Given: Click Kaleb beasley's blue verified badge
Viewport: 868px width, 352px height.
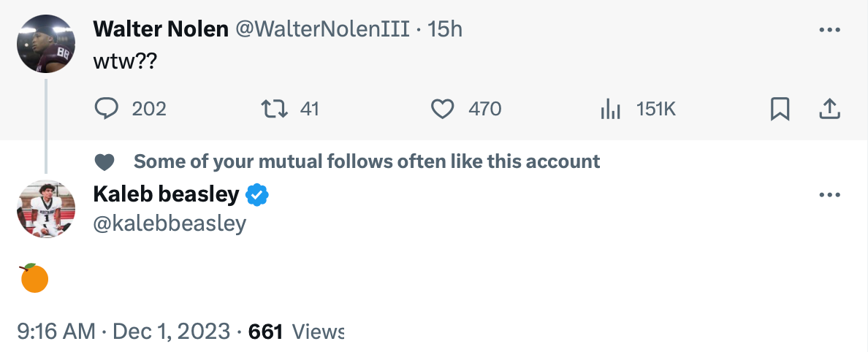Looking at the screenshot, I should [257, 195].
